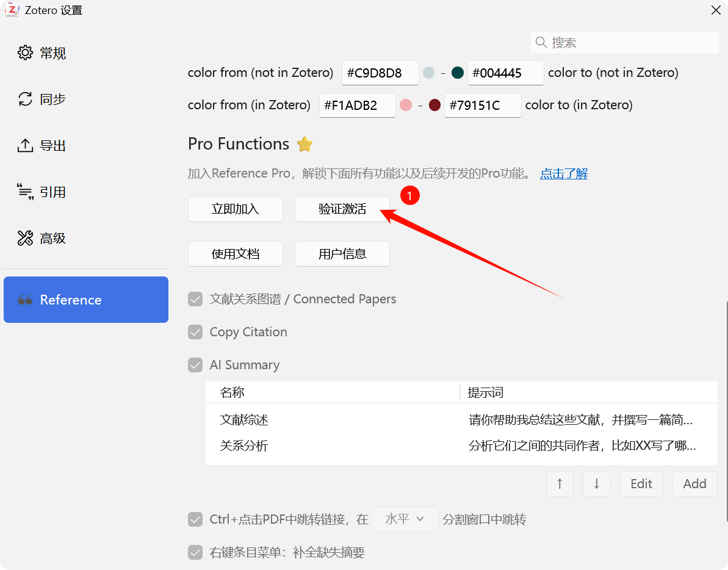Click the Edit prompt button
This screenshot has height=570, width=728.
coord(641,484)
